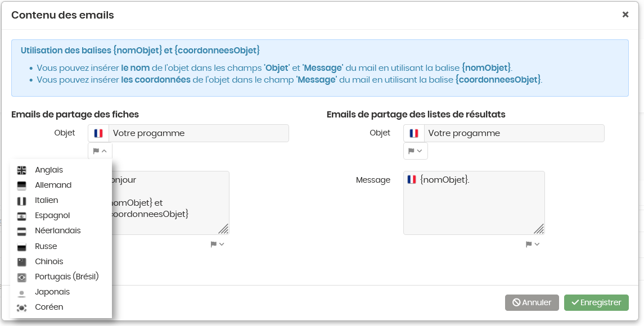Click the Chinese flag icon
This screenshot has height=326, width=644.
(22, 262)
